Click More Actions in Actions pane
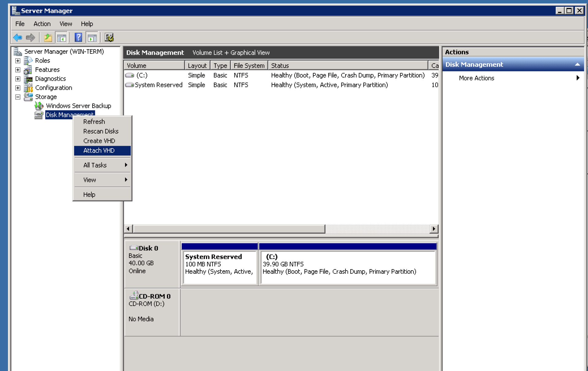The width and height of the screenshot is (588, 371). 476,78
